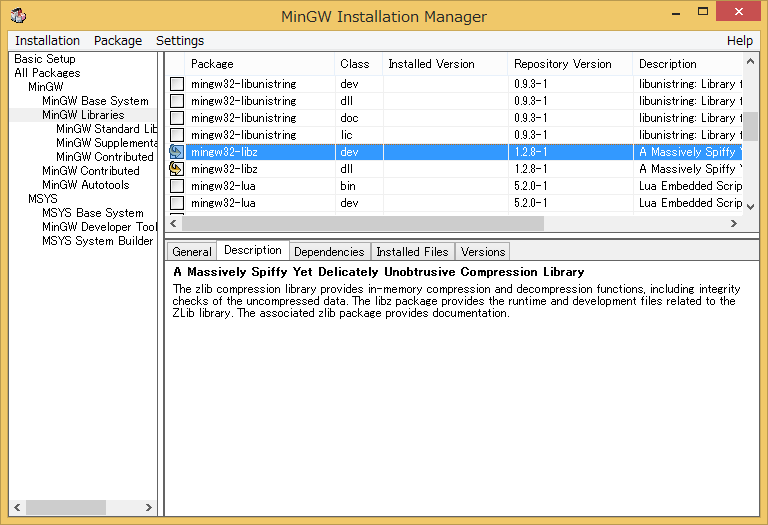Image resolution: width=768 pixels, height=525 pixels.
Task: Select the MSYS tree node
Action: pos(43,199)
